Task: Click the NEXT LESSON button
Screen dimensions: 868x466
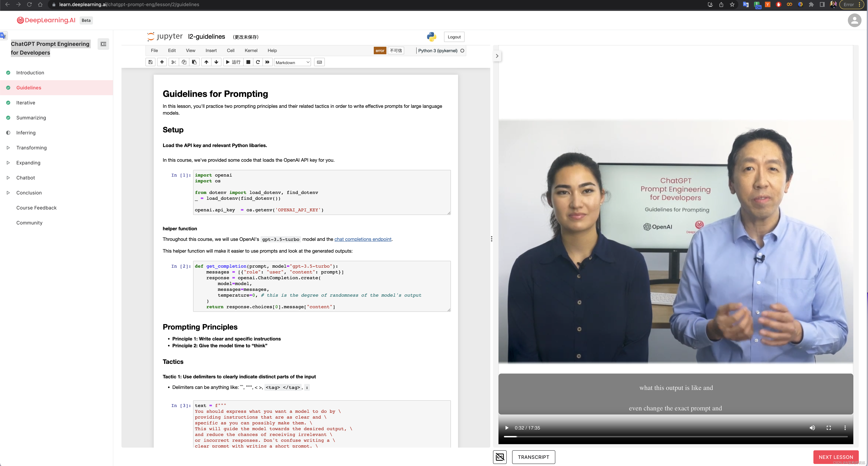Action: click(x=836, y=457)
